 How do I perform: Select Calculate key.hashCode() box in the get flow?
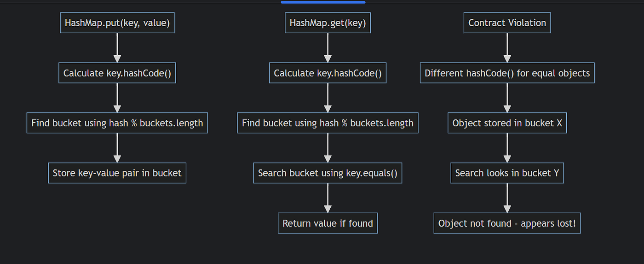pos(328,73)
